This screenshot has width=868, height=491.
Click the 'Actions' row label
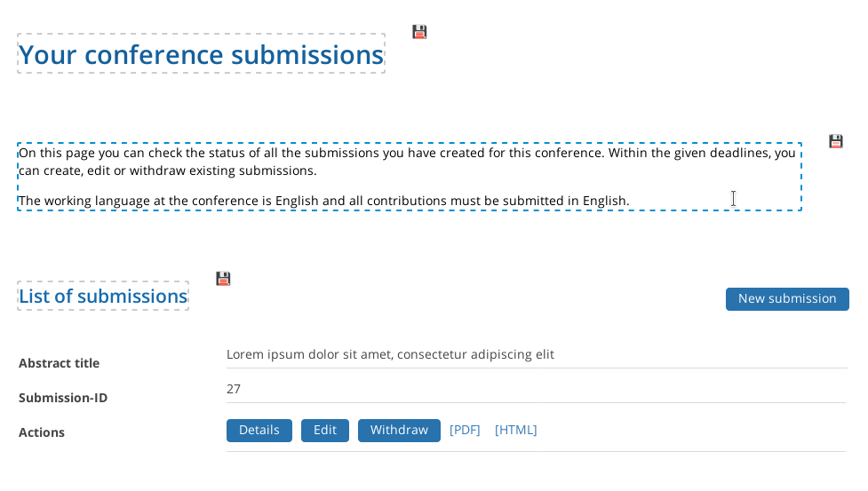pos(42,432)
